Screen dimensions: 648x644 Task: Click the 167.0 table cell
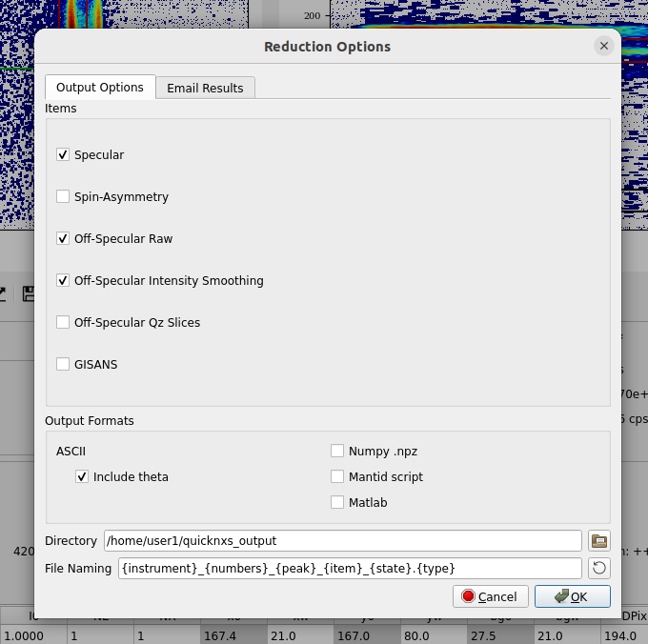367,635
